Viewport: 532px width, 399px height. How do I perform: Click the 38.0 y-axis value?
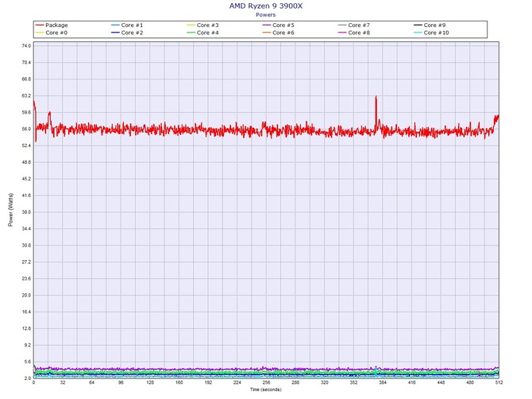coord(27,212)
